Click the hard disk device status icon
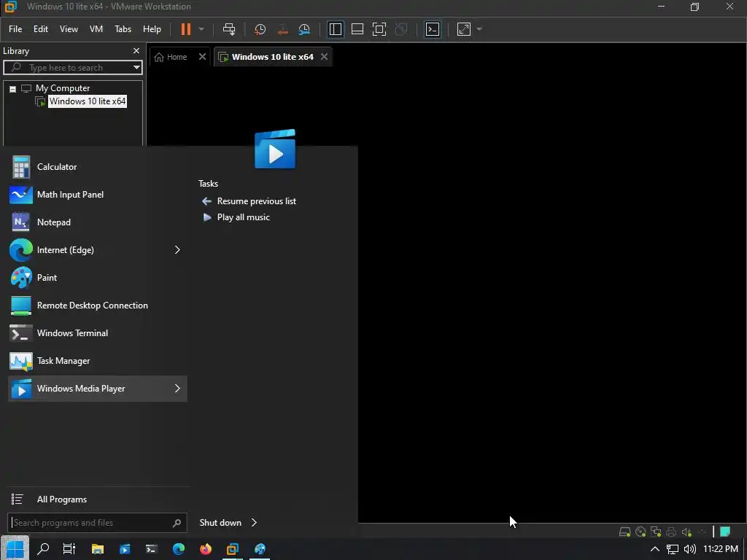The width and height of the screenshot is (747, 560). (624, 532)
